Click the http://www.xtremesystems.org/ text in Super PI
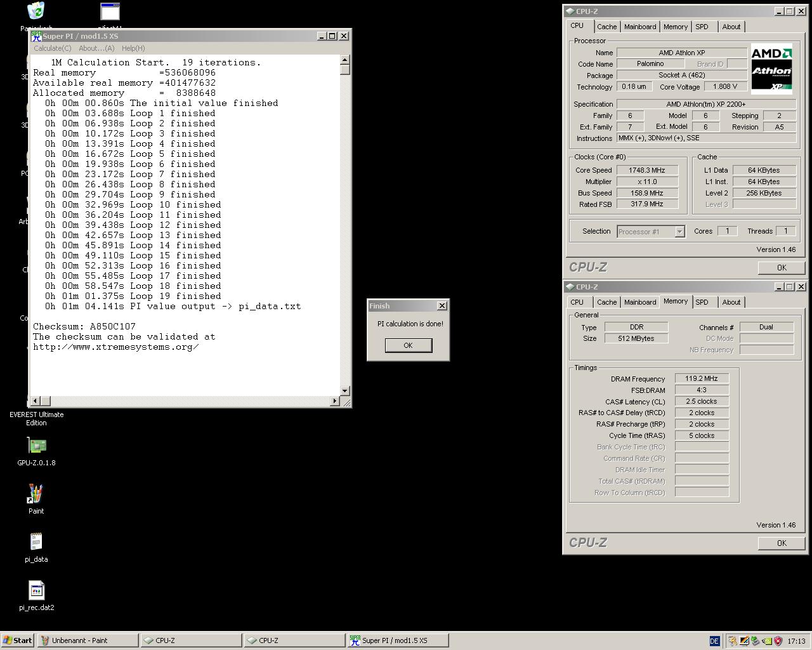The width and height of the screenshot is (812, 650). point(116,347)
